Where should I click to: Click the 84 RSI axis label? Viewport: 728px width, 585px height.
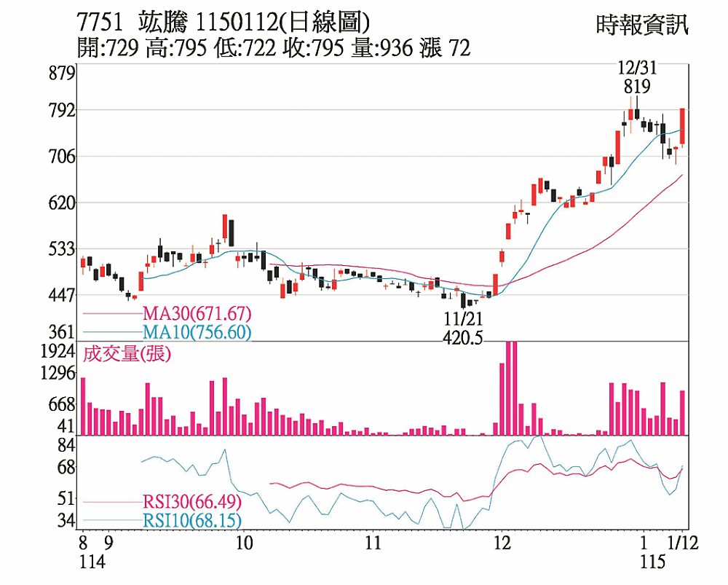(66, 444)
